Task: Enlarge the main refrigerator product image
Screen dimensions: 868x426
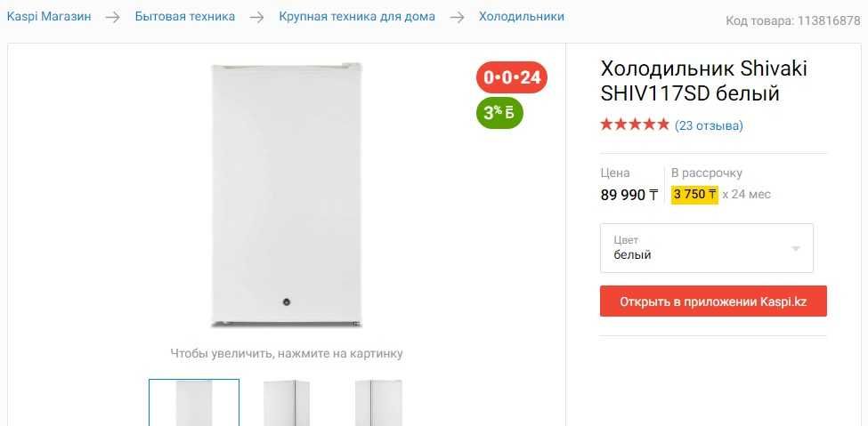Action: click(286, 195)
